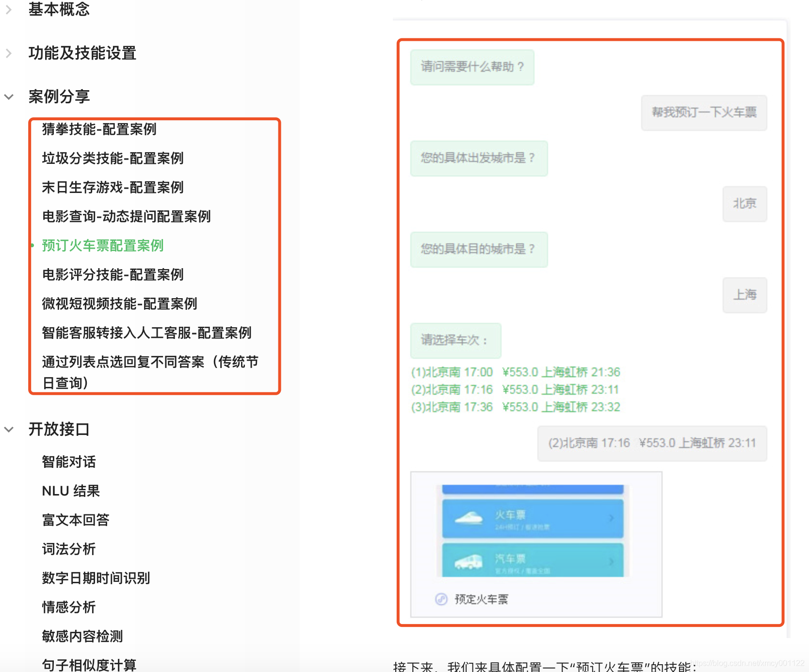This screenshot has height=672, width=809.
Task: Choose train option (3) 北京南 17:36
Action: pos(516,407)
